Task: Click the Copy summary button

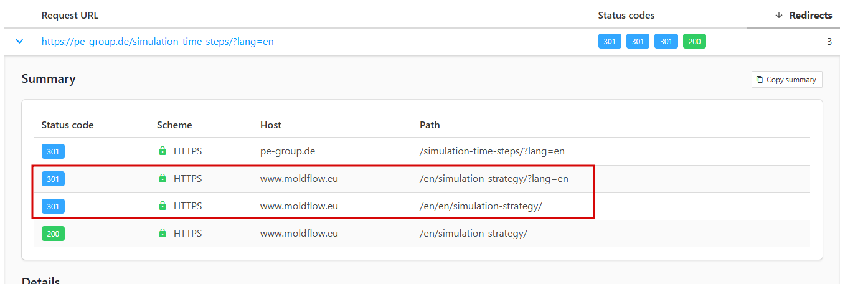Action: pos(787,80)
